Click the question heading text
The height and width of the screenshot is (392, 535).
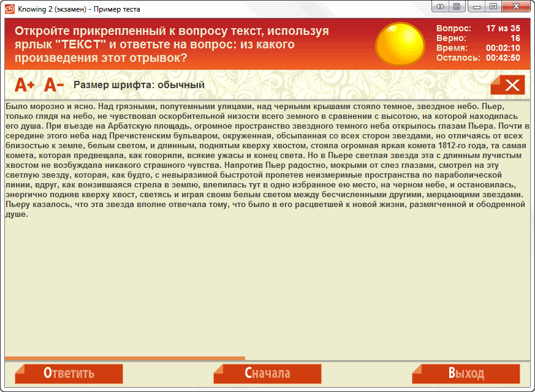click(172, 44)
